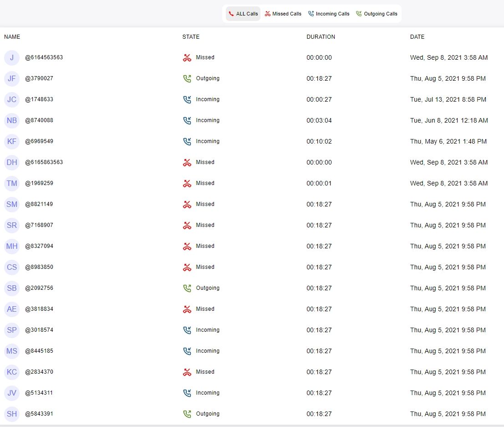The height and width of the screenshot is (427, 504).
Task: Select contact @8445185
Action: coord(39,351)
